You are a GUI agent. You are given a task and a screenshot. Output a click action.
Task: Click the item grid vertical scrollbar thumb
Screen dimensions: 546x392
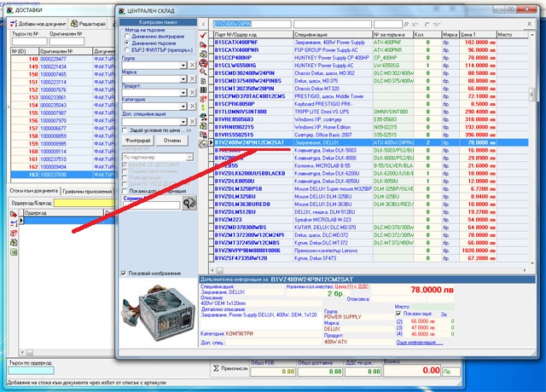[x=531, y=95]
